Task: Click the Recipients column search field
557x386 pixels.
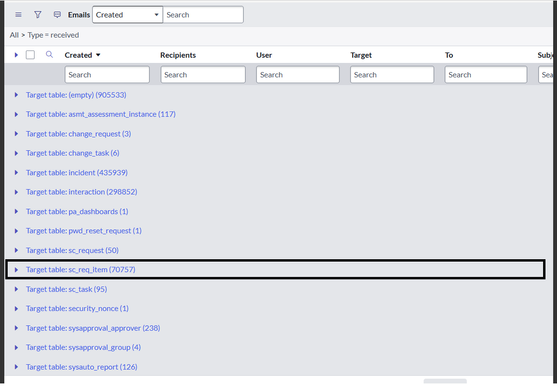Action: (203, 75)
